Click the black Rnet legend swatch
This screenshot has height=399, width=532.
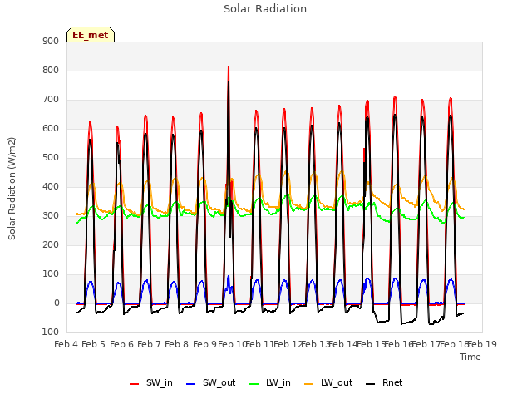(x=370, y=384)
